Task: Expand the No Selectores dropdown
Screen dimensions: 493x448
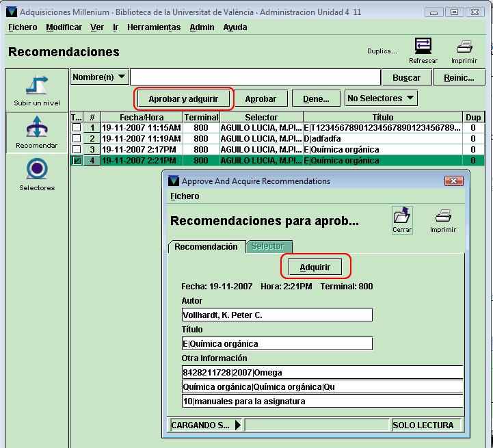Action: tap(381, 98)
